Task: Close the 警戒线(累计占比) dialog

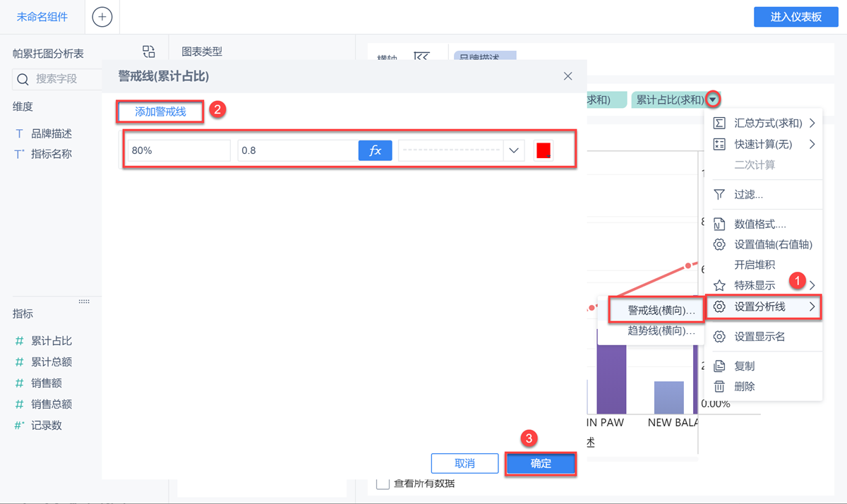Action: tap(568, 76)
